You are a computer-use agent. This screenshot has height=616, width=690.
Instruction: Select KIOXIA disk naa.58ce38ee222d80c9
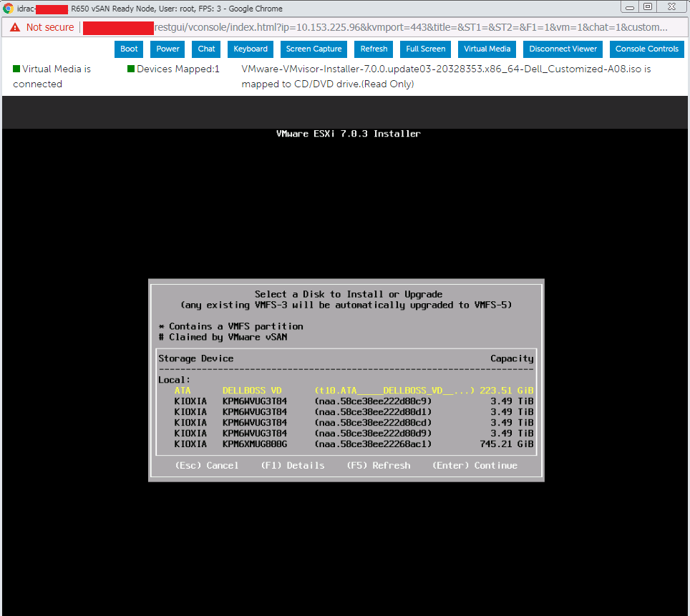[346, 401]
